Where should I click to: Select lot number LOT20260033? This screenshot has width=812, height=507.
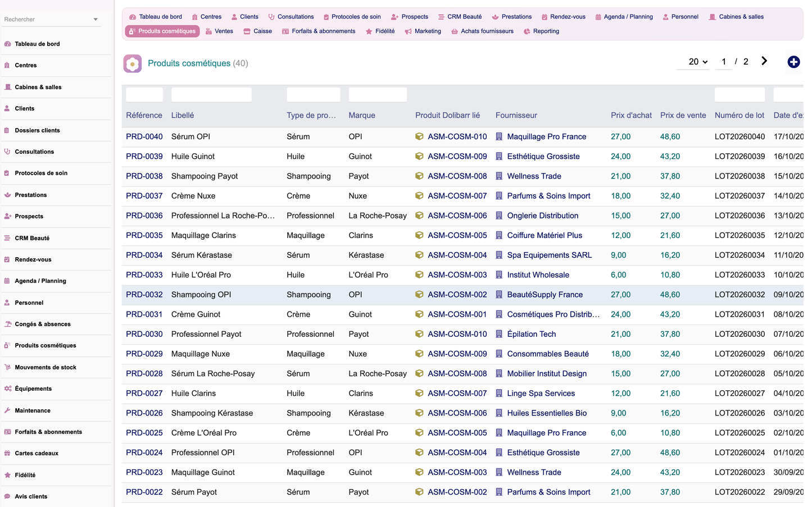[x=740, y=275]
